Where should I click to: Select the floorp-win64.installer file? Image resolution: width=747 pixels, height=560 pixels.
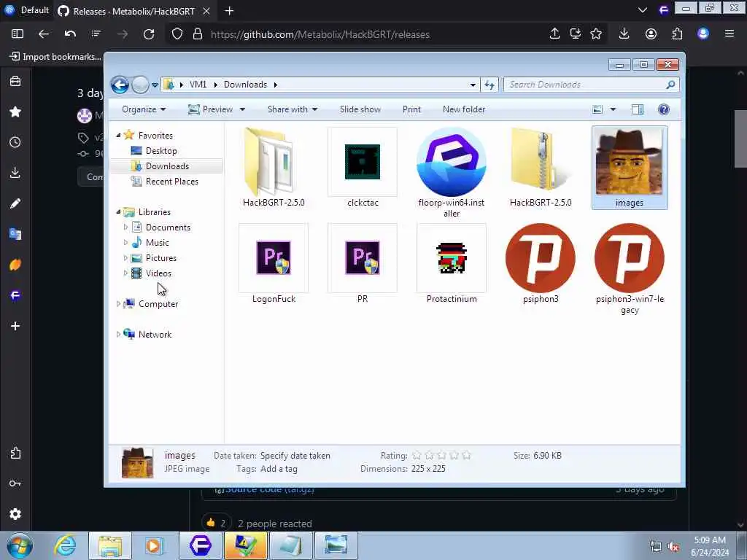451,172
